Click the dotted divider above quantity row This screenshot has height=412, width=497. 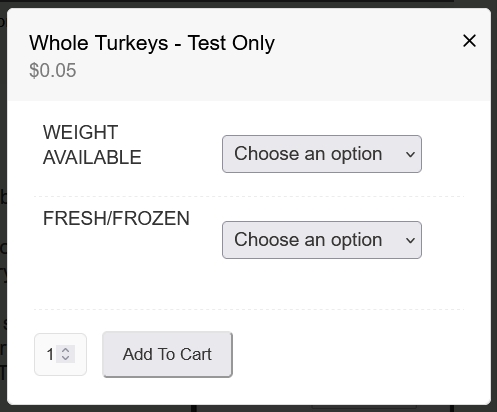coord(249,309)
